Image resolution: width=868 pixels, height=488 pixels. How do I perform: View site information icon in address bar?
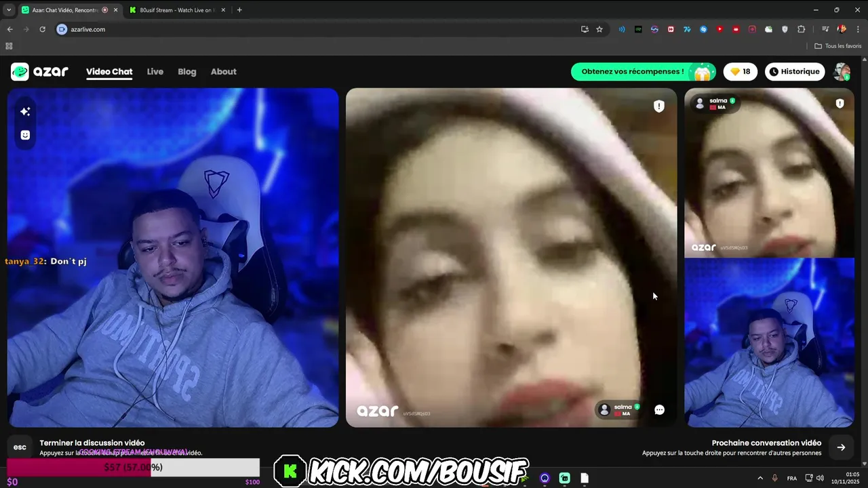(62, 29)
